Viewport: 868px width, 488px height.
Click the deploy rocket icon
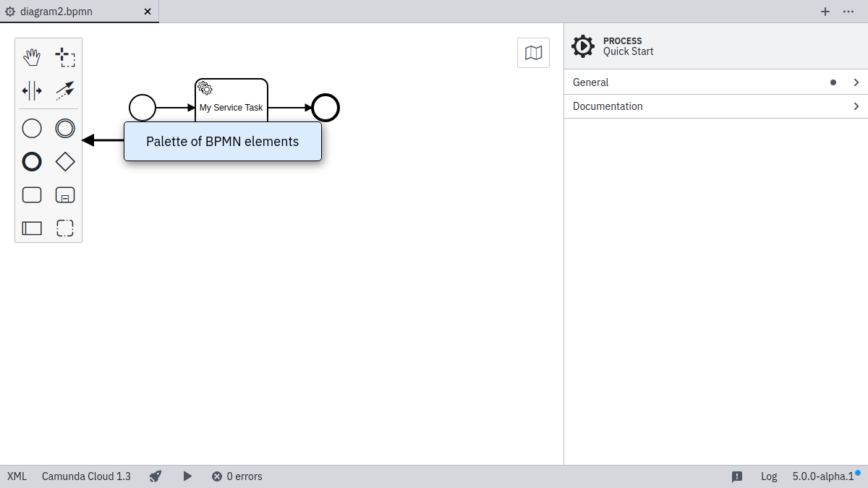click(156, 476)
